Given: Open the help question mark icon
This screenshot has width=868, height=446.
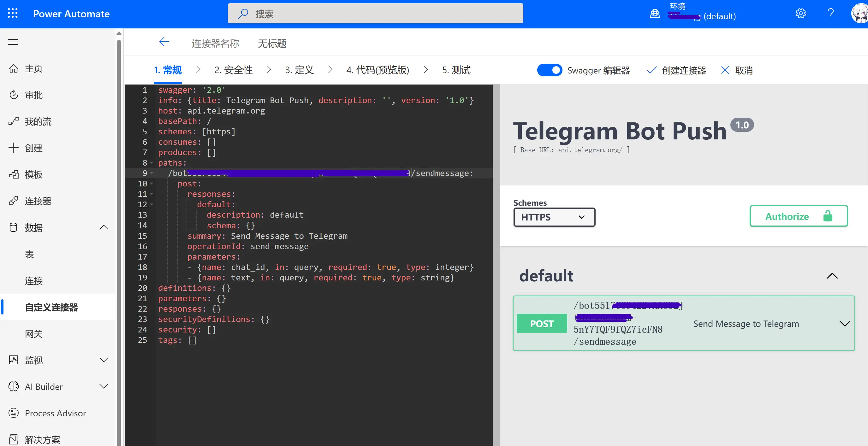Looking at the screenshot, I should click(x=831, y=14).
